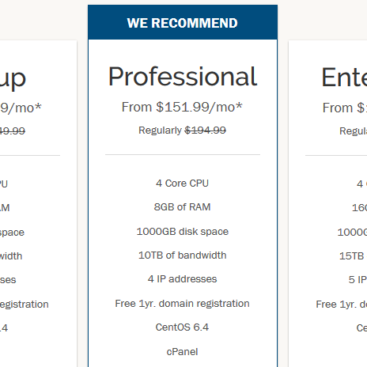Screen dimensions: 367x367
Task: Click the 10TB of bandwidth line
Action: point(182,255)
